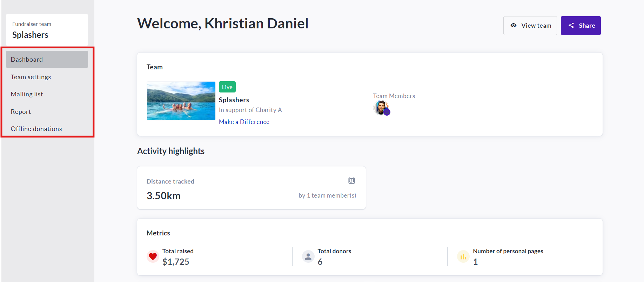Open the Mailing list page
Image resolution: width=644 pixels, height=282 pixels.
point(27,94)
